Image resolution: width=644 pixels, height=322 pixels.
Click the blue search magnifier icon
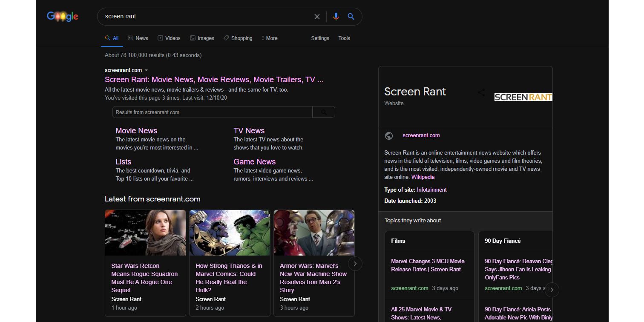(351, 16)
